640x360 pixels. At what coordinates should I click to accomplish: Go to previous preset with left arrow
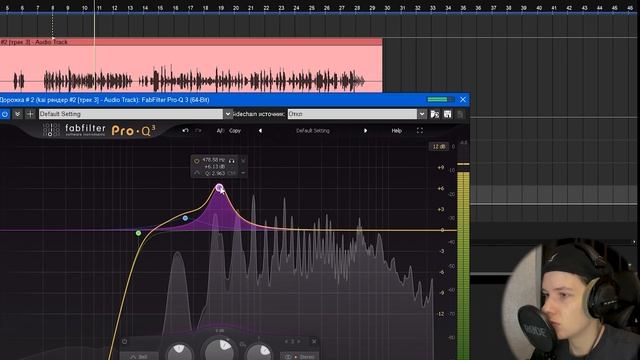point(260,131)
